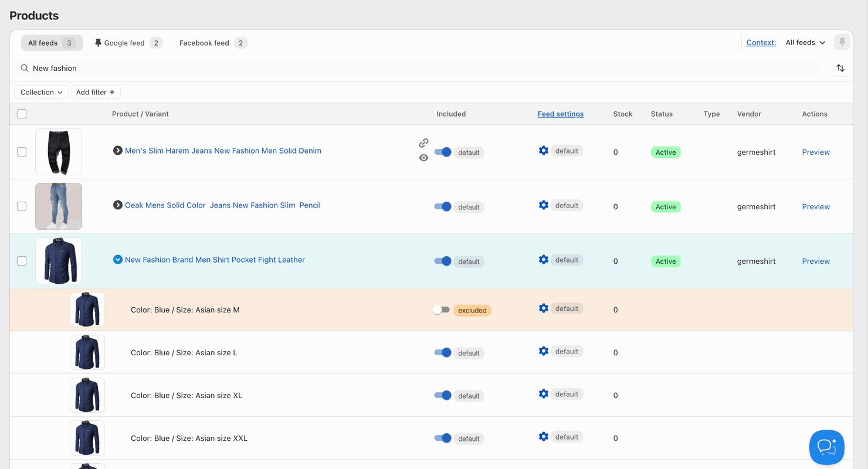Click the black jeans product thumbnail
This screenshot has height=469, width=868.
59,152
